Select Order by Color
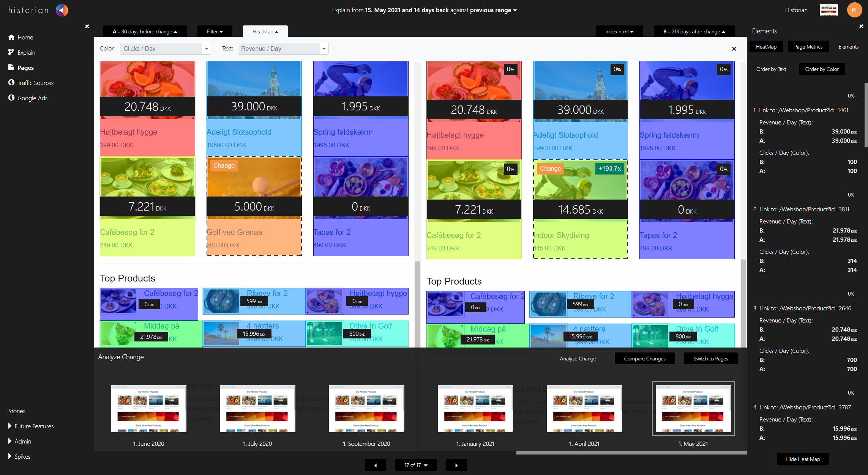Viewport: 868px width, 475px height. [x=822, y=69]
